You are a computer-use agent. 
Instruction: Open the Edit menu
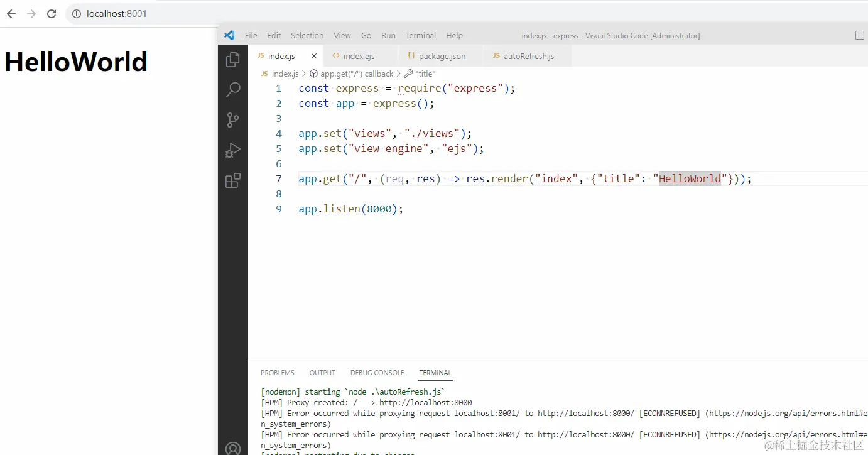pos(274,36)
